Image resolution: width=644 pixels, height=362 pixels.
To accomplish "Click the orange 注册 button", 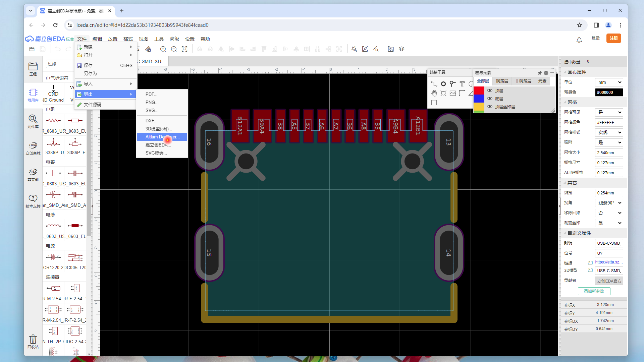I will pos(613,38).
